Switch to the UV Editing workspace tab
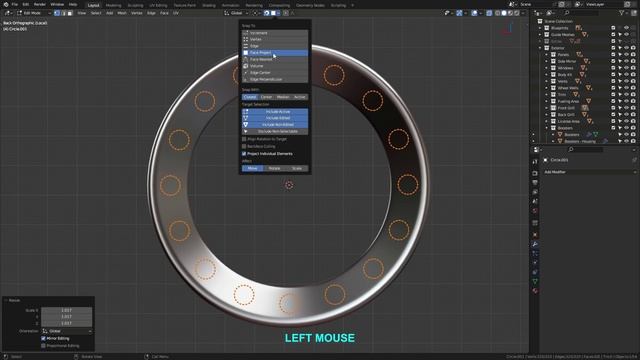The image size is (640, 360). point(158,5)
